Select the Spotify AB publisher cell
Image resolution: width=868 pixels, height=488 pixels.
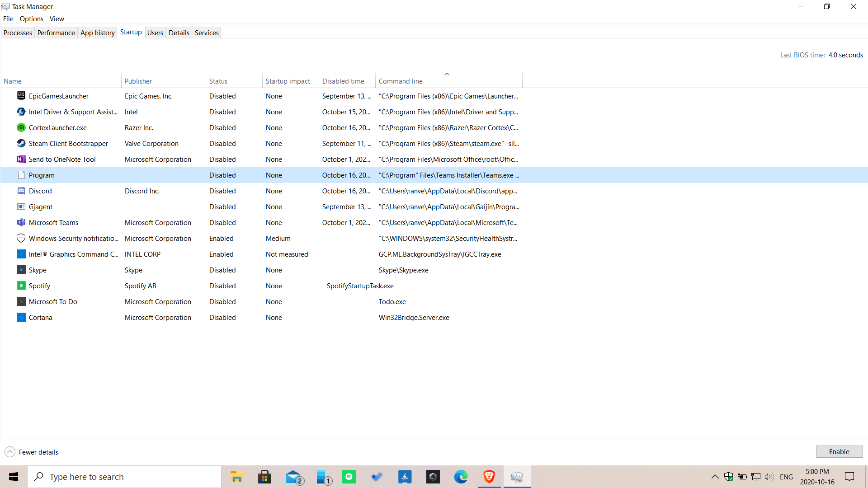pyautogui.click(x=140, y=286)
